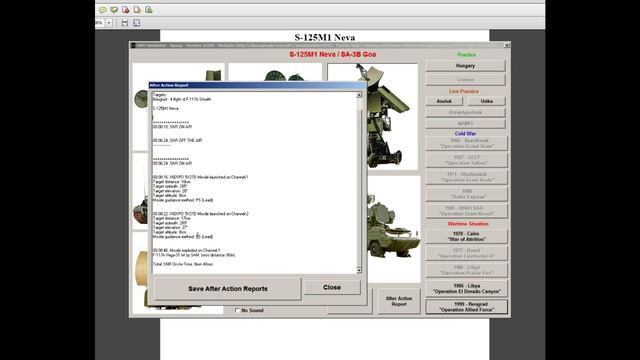Screen dimensions: 640x360
Task: Close the After Action Report dialog
Action: pyautogui.click(x=332, y=287)
